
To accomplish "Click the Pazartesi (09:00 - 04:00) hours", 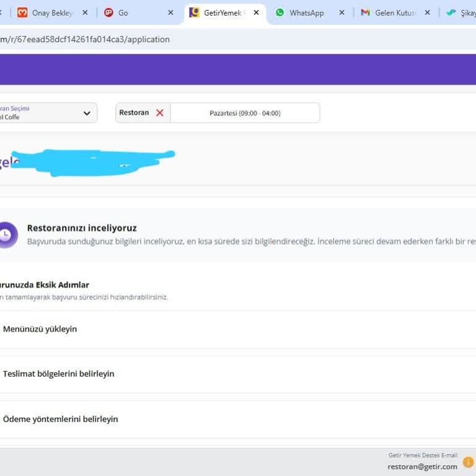I will tap(245, 113).
